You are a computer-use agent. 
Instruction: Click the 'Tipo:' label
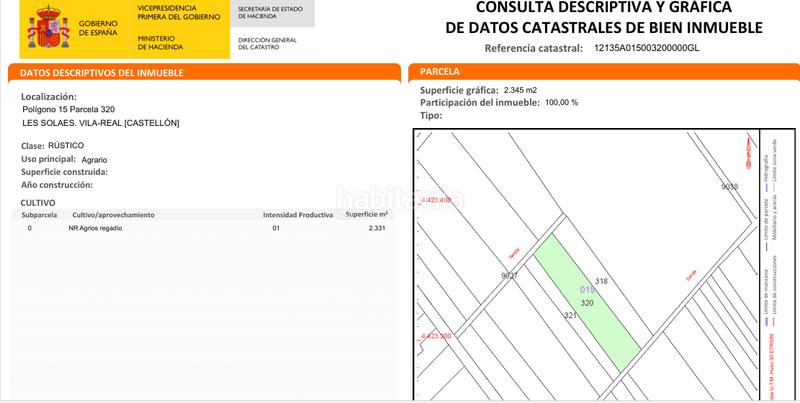coord(431,115)
